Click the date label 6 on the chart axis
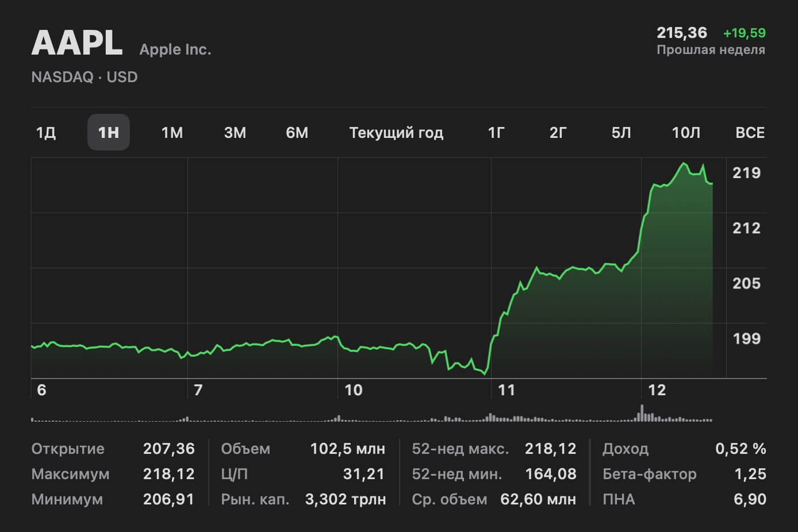This screenshot has height=532, width=798. point(41,390)
